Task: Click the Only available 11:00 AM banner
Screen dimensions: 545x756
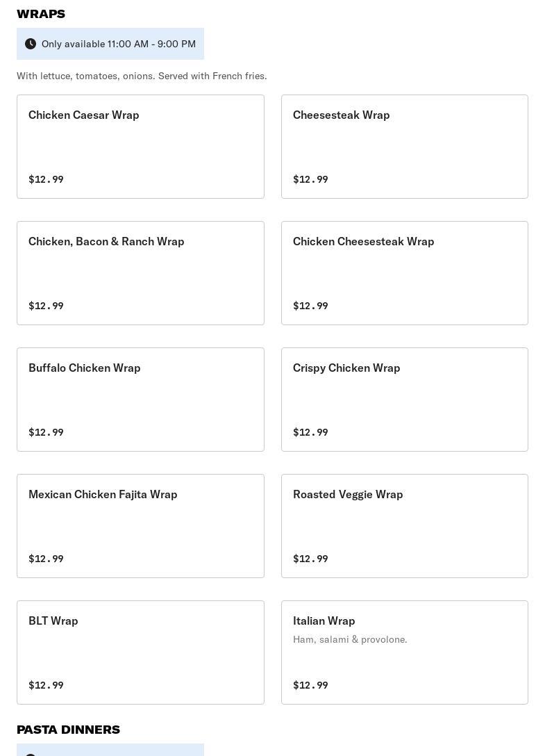Action: pos(110,44)
